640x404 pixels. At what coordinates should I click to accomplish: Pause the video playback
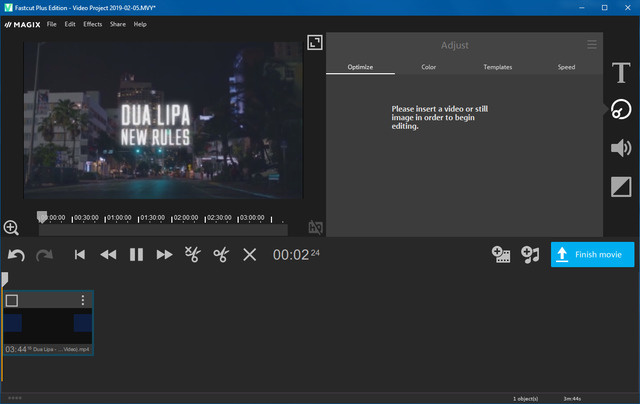coord(136,254)
